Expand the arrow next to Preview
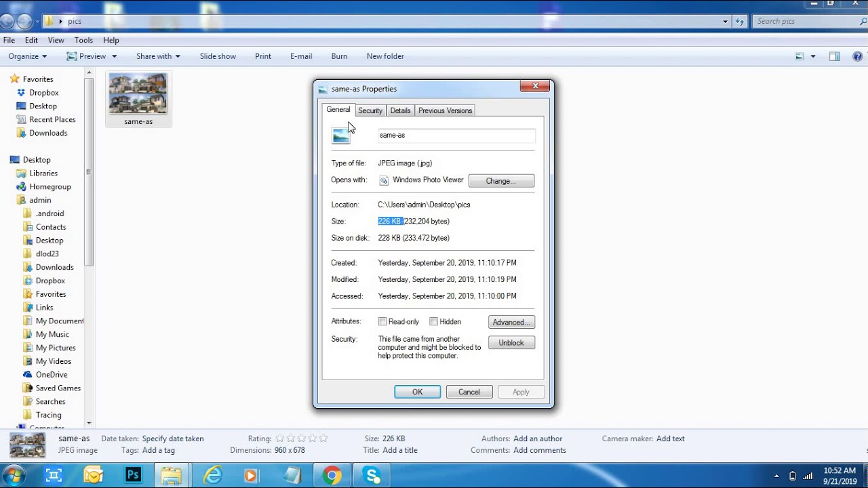The image size is (868, 488). [114, 56]
